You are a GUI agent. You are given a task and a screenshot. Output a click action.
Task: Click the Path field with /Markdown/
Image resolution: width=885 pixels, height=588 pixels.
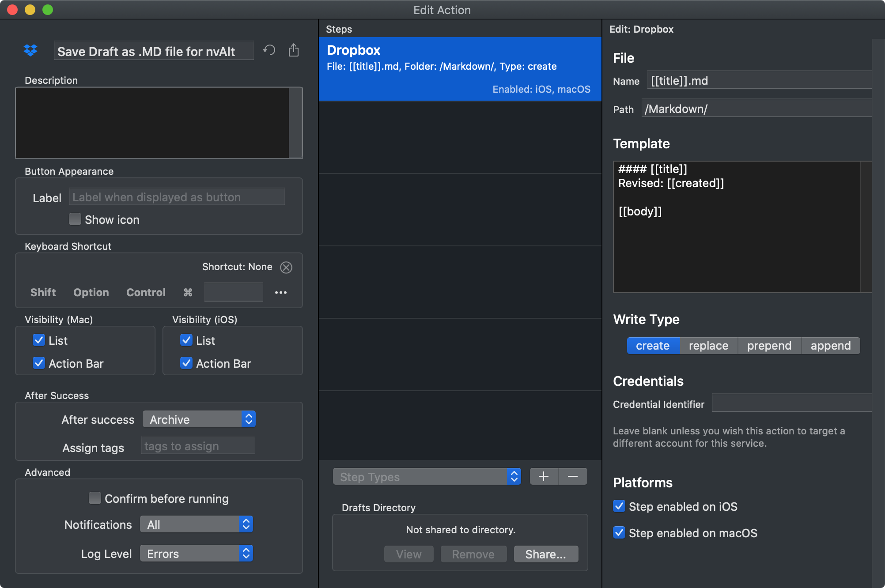(x=756, y=109)
